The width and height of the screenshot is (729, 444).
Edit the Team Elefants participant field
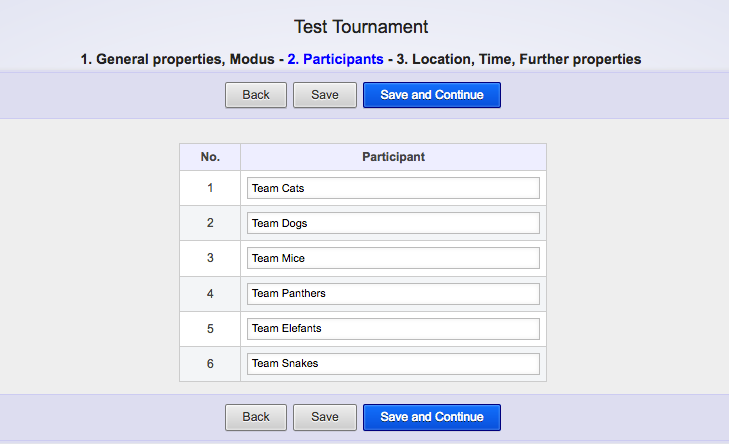coord(393,328)
